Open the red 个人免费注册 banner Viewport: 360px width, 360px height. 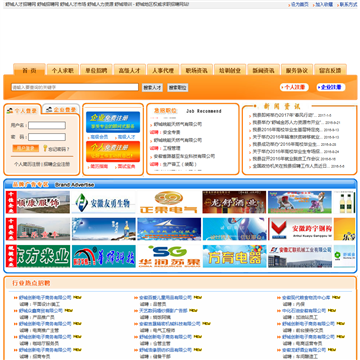click(x=113, y=152)
